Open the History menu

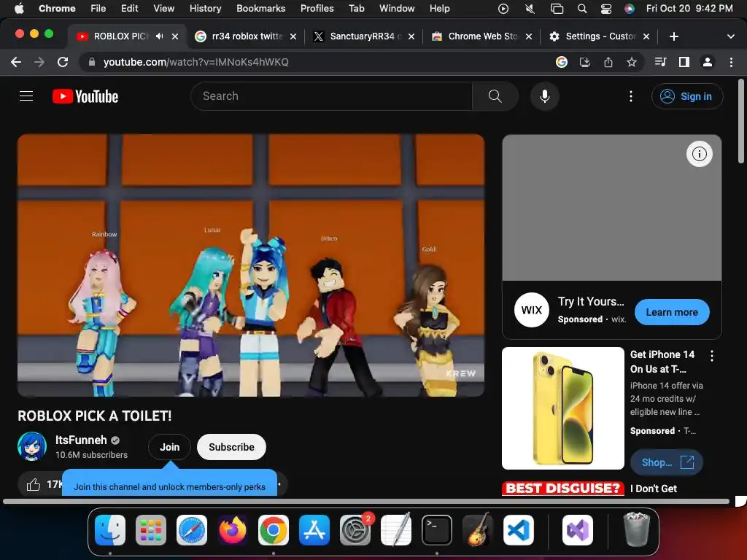(205, 9)
